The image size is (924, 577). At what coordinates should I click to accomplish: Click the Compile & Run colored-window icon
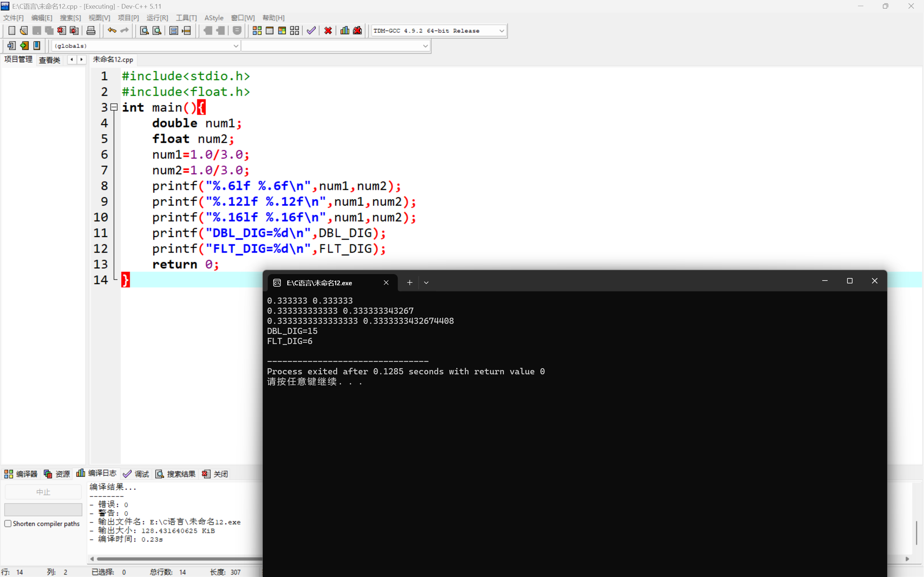tap(282, 31)
